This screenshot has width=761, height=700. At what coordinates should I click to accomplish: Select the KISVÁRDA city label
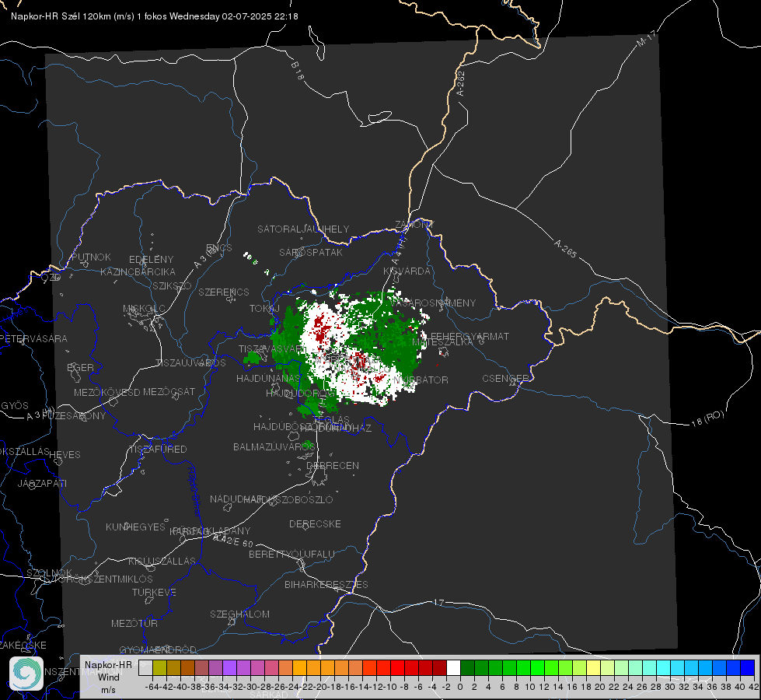pyautogui.click(x=407, y=271)
